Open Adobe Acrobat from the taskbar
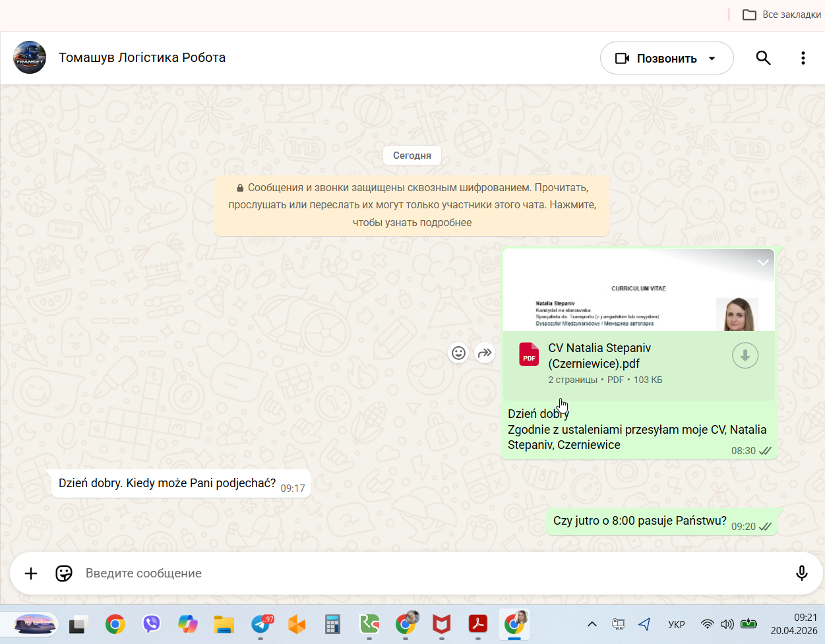Screen dimensions: 825x644 [477, 624]
